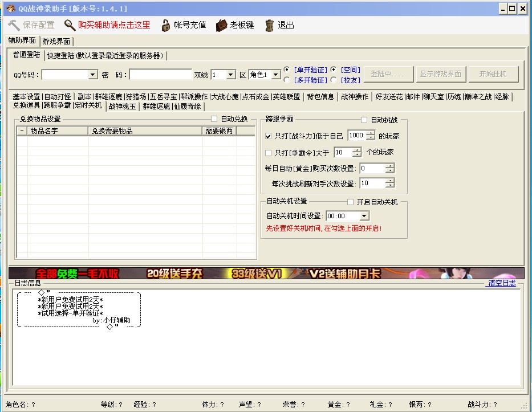
Task: Click 帐号充值 toolbar label
Action: (190, 25)
